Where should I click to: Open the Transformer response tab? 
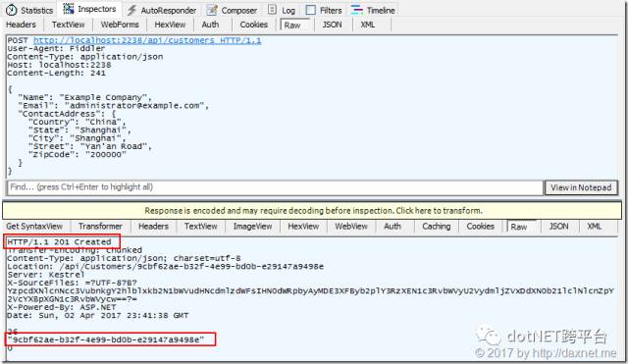click(x=100, y=227)
